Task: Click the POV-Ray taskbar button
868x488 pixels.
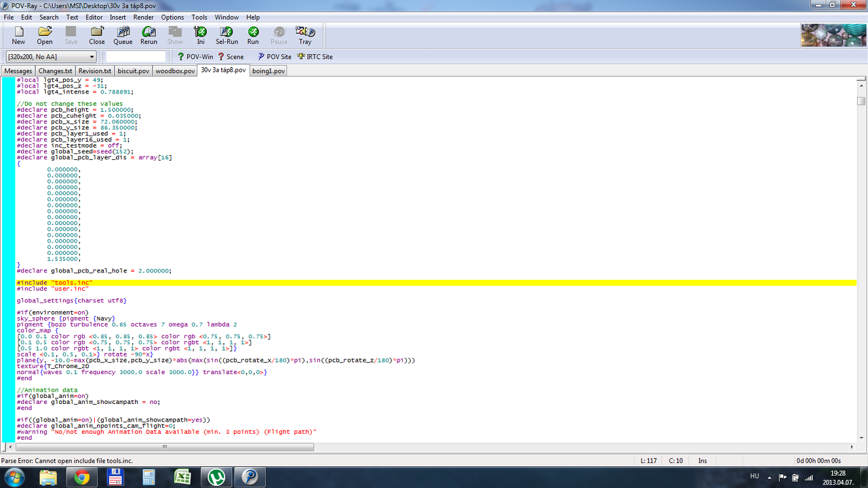Action: [x=250, y=477]
